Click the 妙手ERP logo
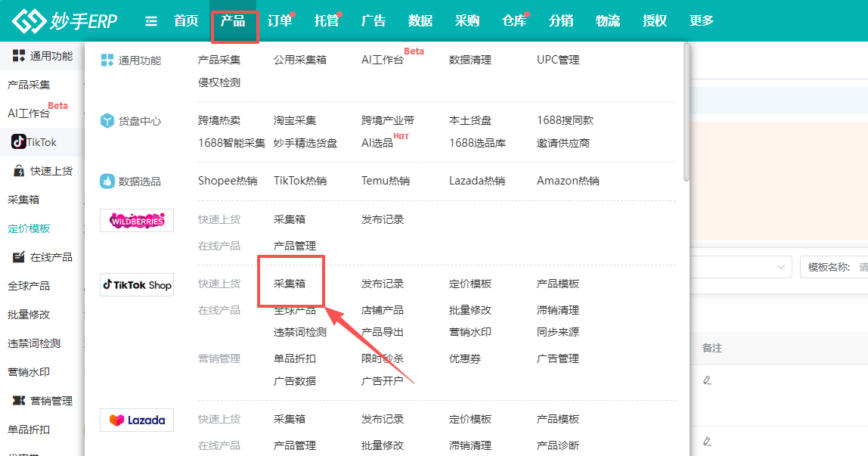 [x=64, y=21]
